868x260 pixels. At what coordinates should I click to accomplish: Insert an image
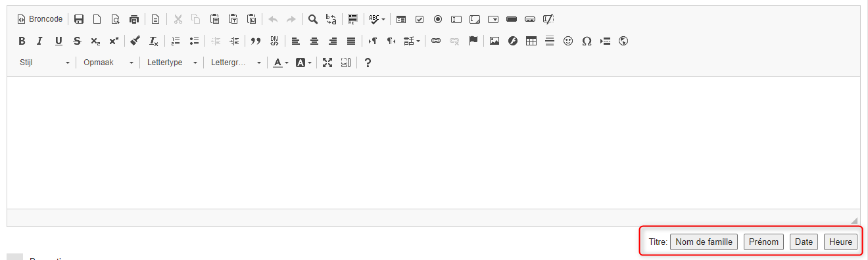pyautogui.click(x=494, y=41)
